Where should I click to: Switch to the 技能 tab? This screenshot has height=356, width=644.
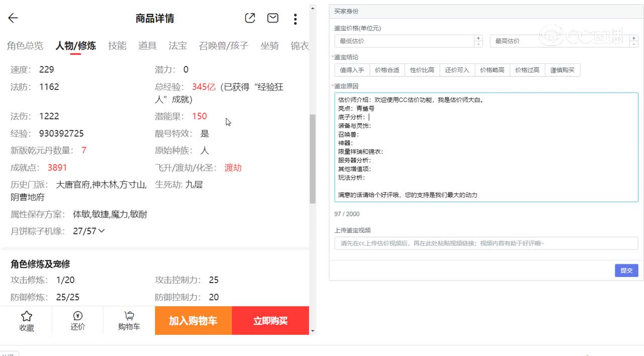(x=117, y=46)
